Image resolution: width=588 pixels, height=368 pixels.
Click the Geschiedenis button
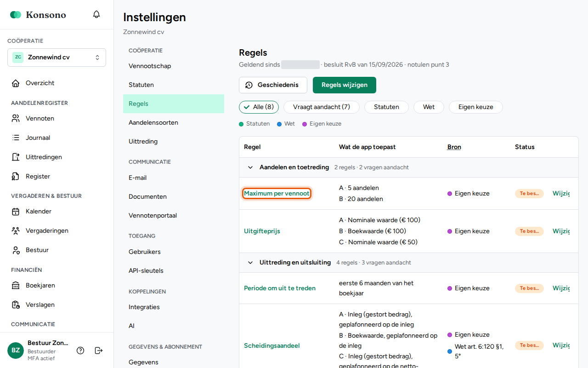click(x=273, y=85)
